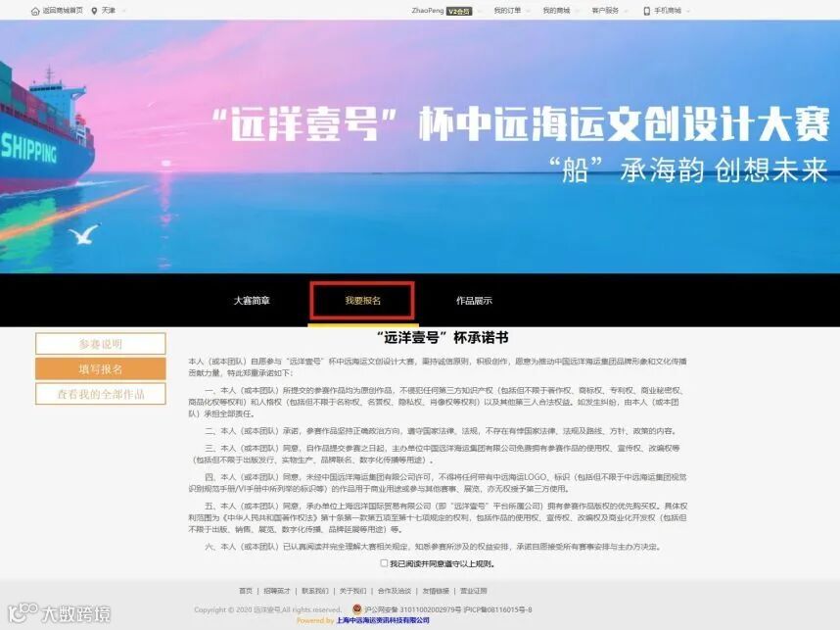The width and height of the screenshot is (840, 630).
Task: Switch to the 大赛简章 tab
Action: click(252, 300)
